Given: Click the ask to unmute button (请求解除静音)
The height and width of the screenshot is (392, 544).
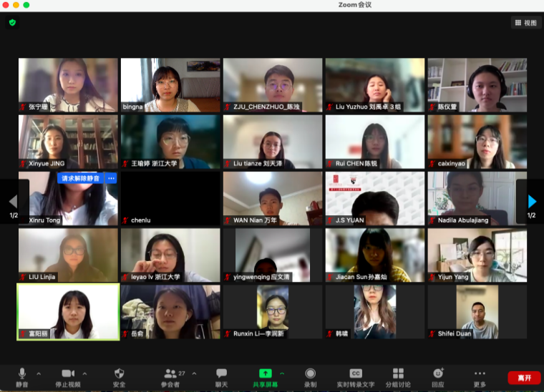Looking at the screenshot, I should (x=81, y=178).
